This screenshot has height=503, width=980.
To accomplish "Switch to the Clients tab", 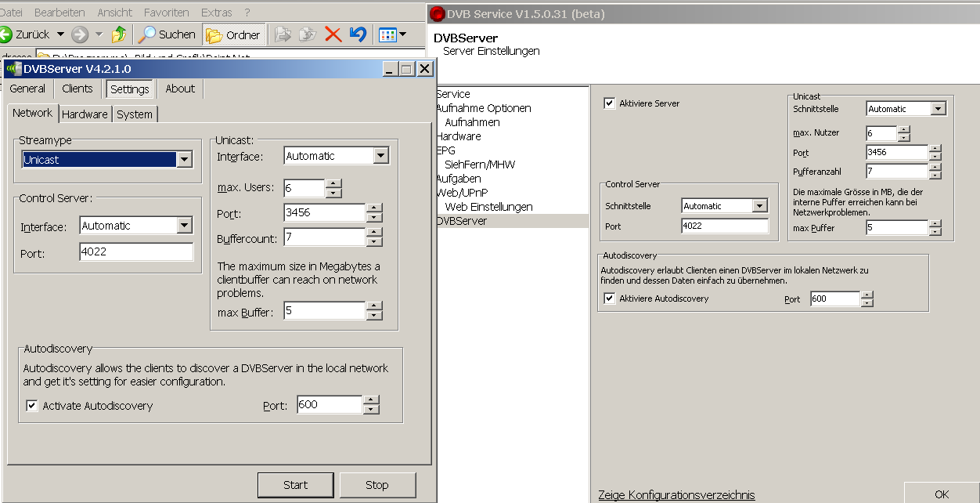I will point(77,89).
